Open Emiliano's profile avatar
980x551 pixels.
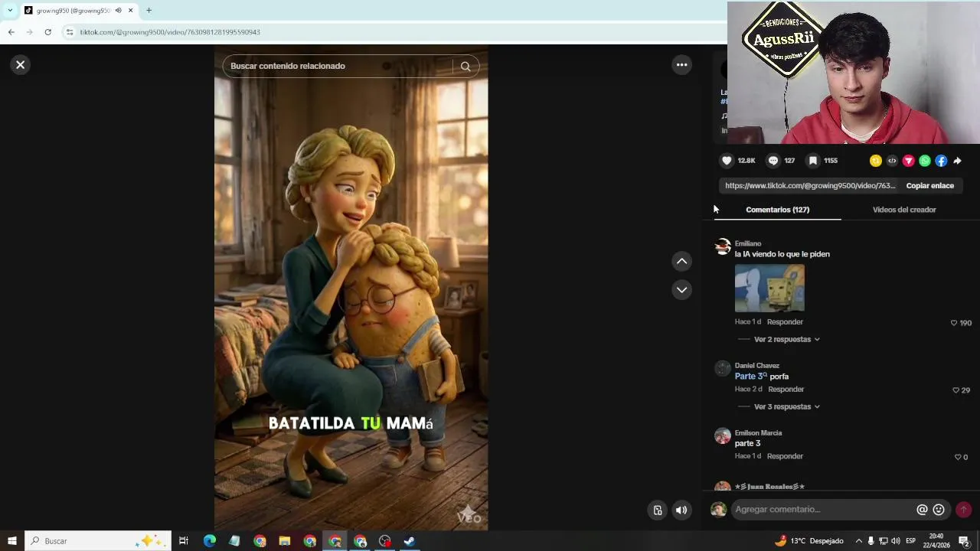coord(723,246)
